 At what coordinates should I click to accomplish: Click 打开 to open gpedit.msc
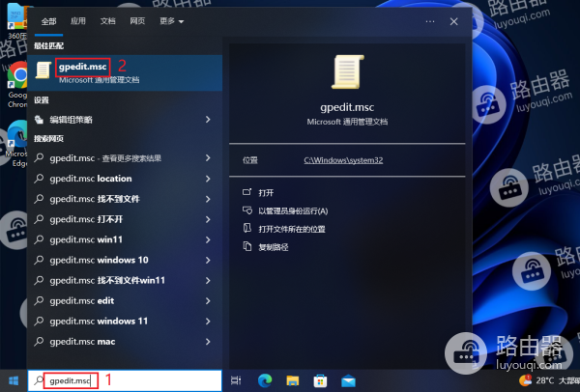pos(266,192)
